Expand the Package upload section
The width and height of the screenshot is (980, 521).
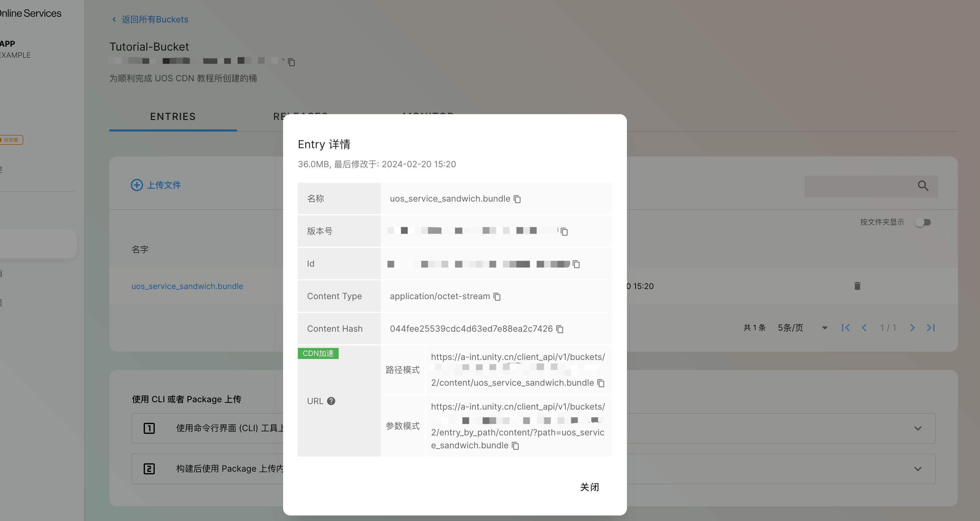click(x=918, y=469)
